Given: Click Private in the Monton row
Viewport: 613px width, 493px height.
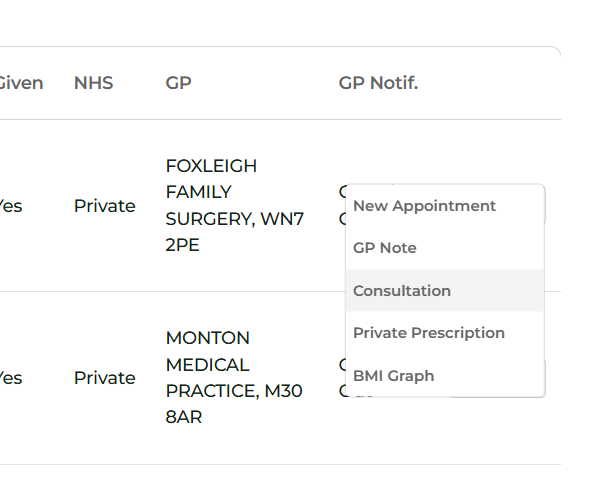Looking at the screenshot, I should click(104, 378).
